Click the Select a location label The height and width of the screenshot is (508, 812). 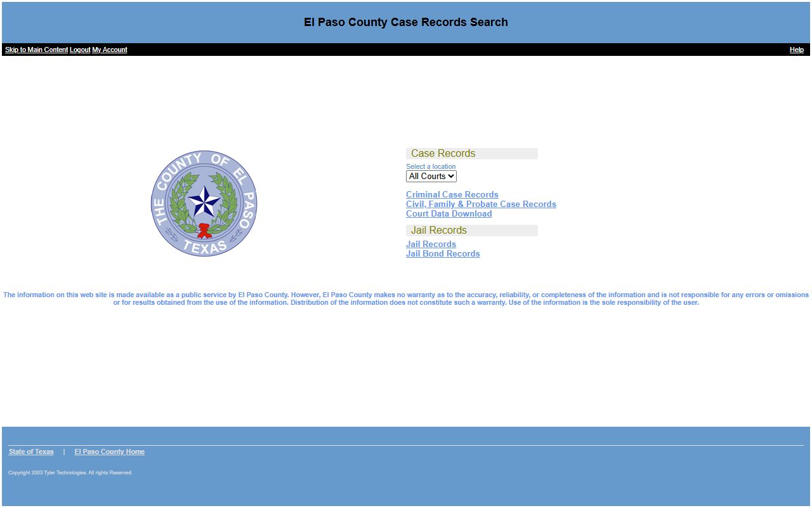431,166
